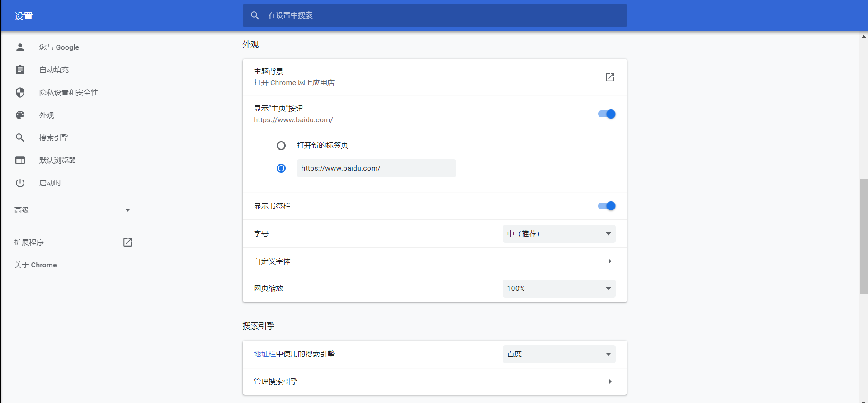Click the person icon beside 您与 Google
The height and width of the screenshot is (403, 868).
(20, 47)
